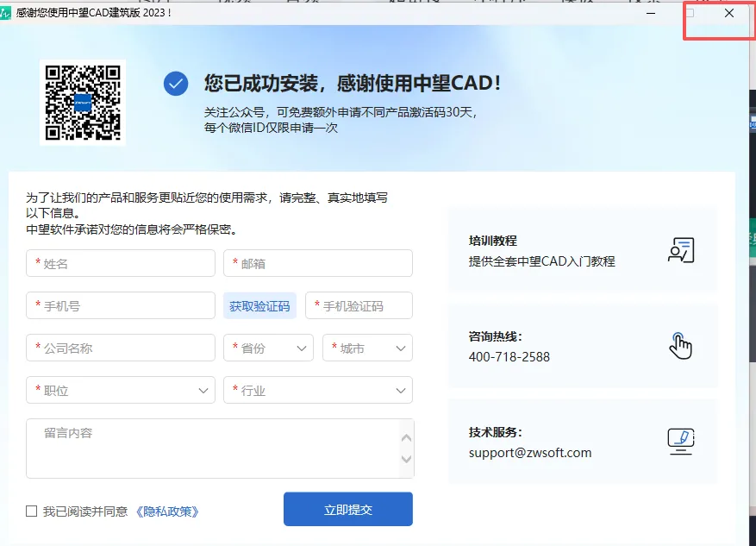Click the 立即提交 submit button
The image size is (756, 546).
[348, 510]
